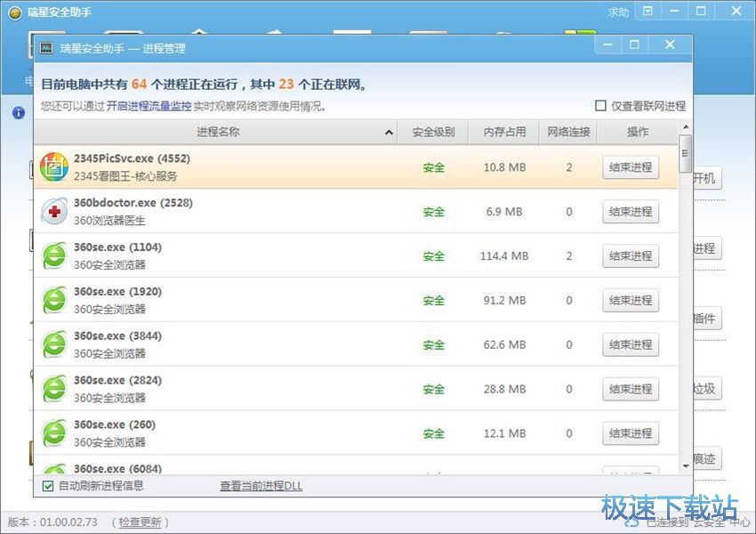This screenshot has height=534, width=756.
Task: Select 2345PicSvc.exe (4552) row text
Action: coord(132,158)
